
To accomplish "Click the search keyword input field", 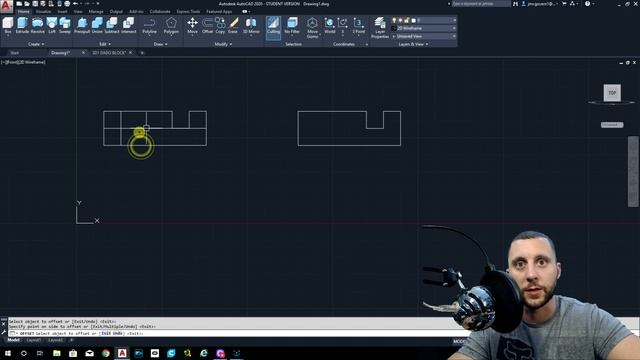I will [481, 4].
